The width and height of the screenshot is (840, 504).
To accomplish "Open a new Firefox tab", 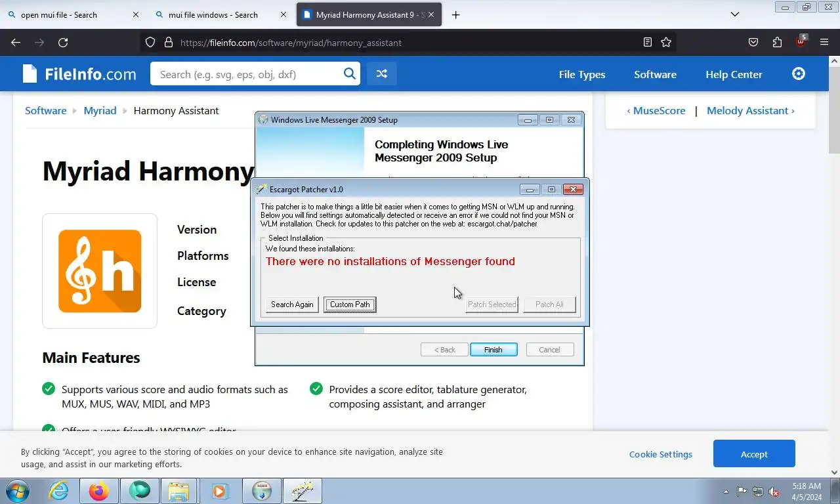I will (x=455, y=15).
